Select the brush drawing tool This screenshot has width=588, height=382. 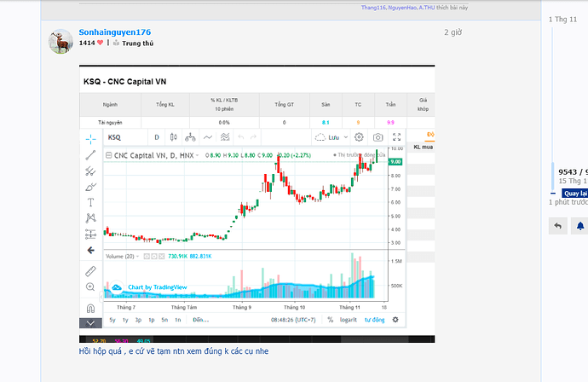click(90, 187)
